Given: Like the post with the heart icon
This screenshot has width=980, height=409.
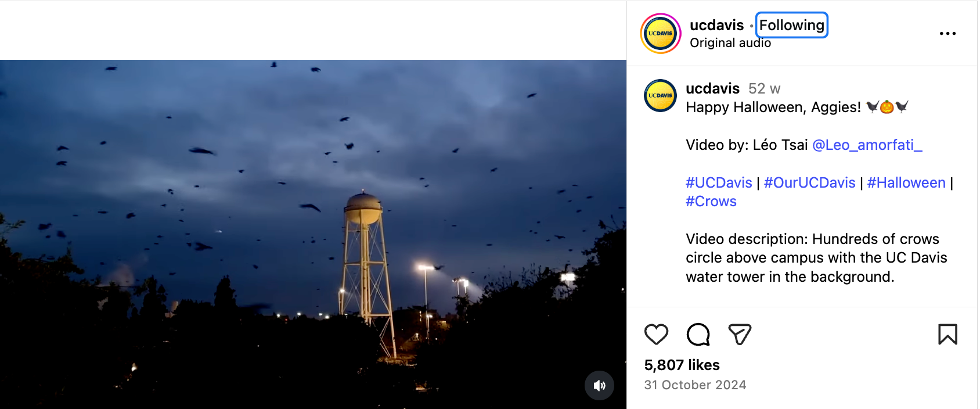Looking at the screenshot, I should tap(656, 335).
